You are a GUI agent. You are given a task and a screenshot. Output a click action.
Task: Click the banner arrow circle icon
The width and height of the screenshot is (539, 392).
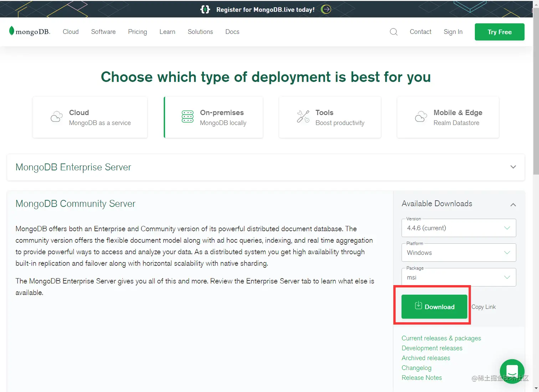pyautogui.click(x=326, y=9)
